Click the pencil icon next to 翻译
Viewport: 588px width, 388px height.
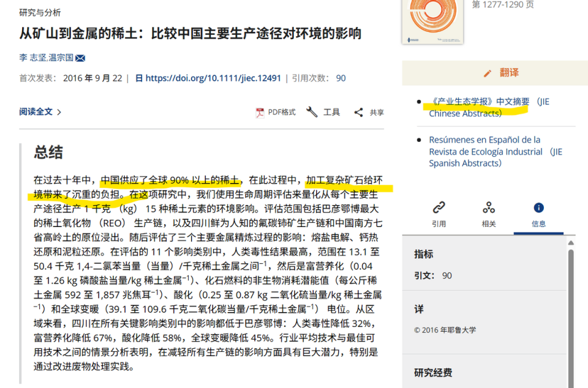tap(487, 73)
